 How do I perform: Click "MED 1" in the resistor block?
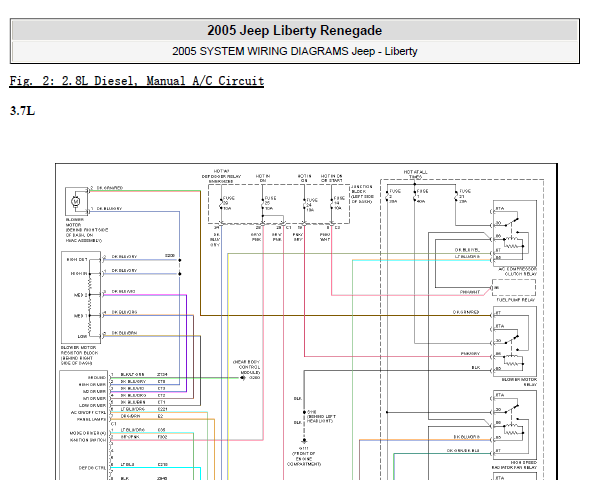pyautogui.click(x=81, y=316)
